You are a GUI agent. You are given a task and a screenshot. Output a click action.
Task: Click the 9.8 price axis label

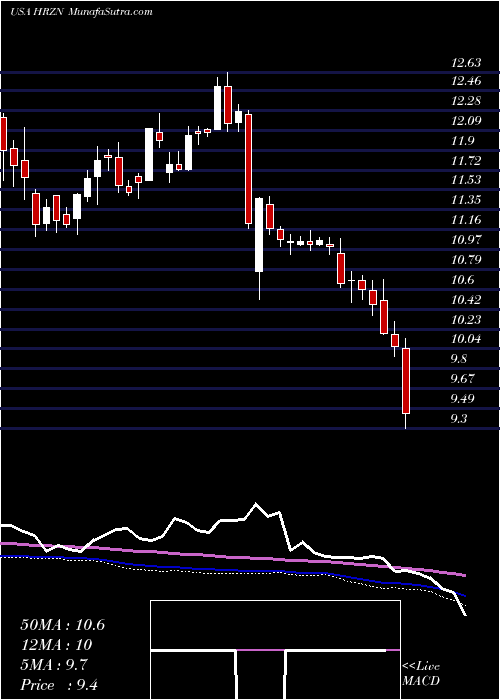tap(460, 359)
